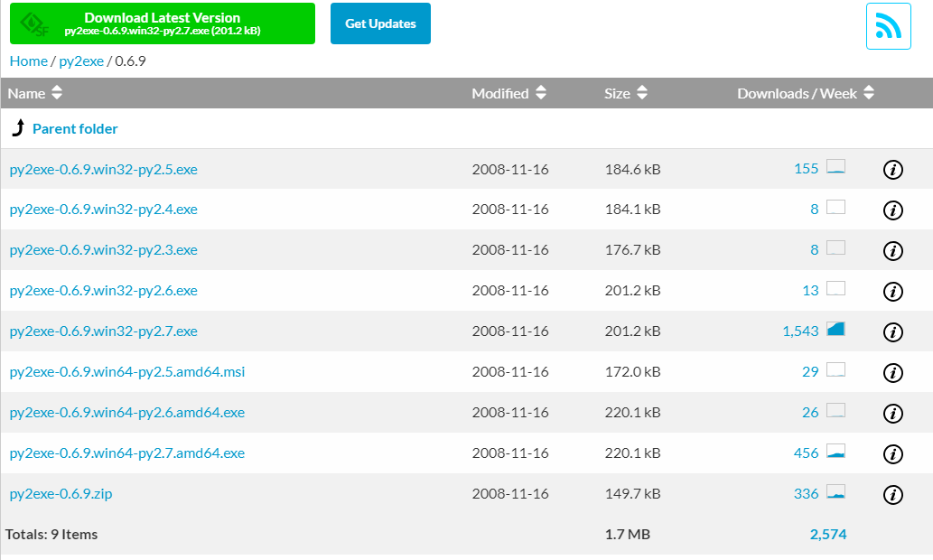This screenshot has height=560, width=933.
Task: Open download stats chart for win32-py2.4.exe
Action: [836, 207]
